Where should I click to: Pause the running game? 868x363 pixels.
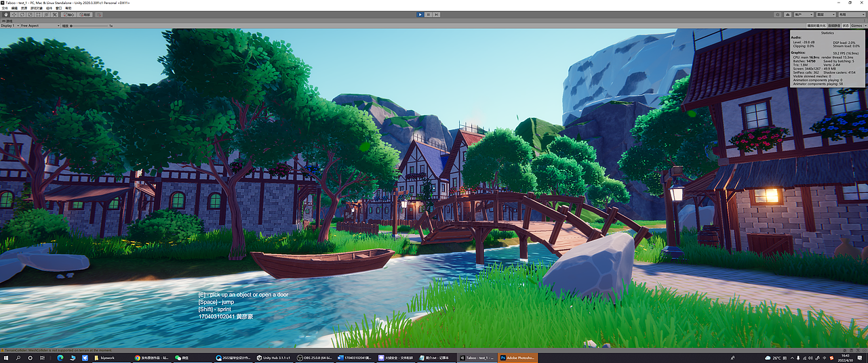click(x=429, y=14)
